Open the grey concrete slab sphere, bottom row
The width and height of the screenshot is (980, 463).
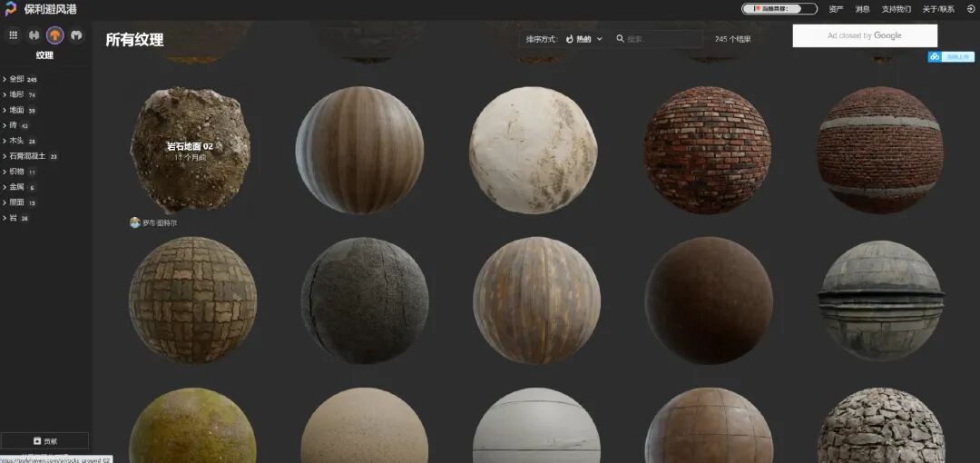(x=537, y=426)
